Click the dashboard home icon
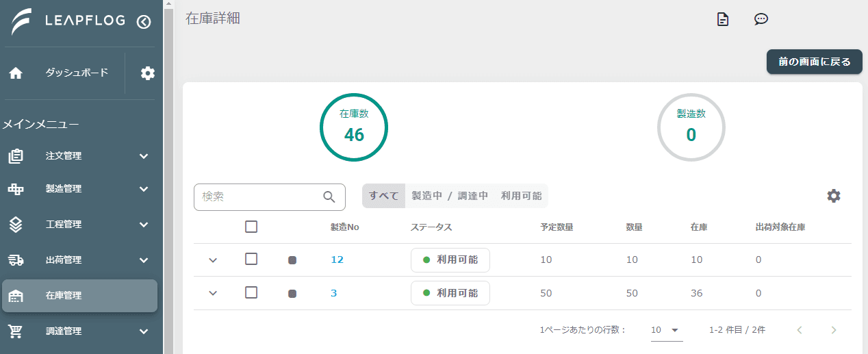The width and height of the screenshot is (868, 354). tap(16, 73)
